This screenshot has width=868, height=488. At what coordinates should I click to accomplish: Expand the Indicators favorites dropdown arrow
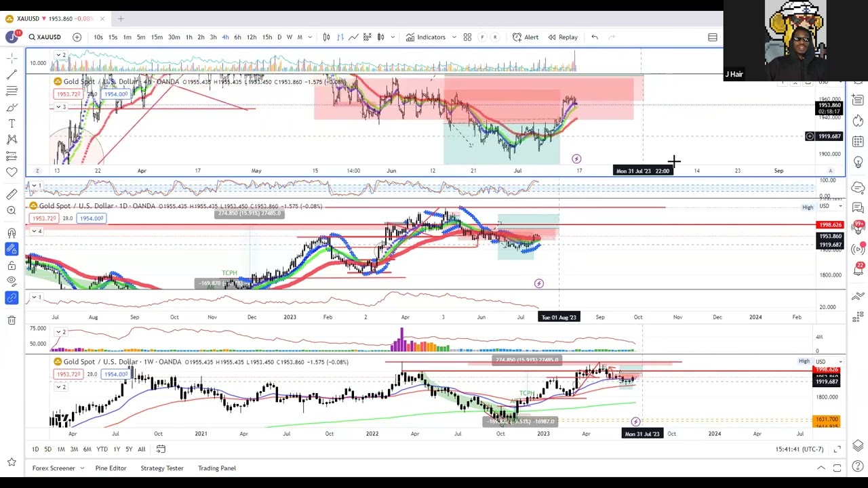coord(454,37)
